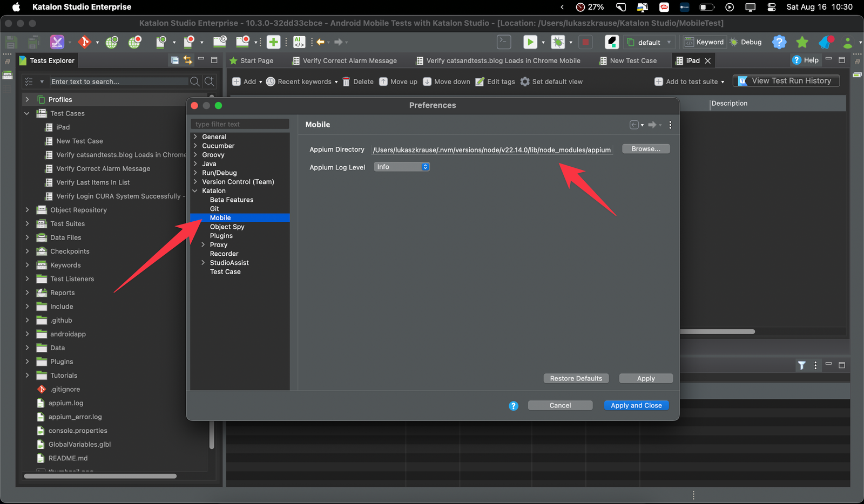
Task: Click the Cancel button
Action: pyautogui.click(x=560, y=406)
